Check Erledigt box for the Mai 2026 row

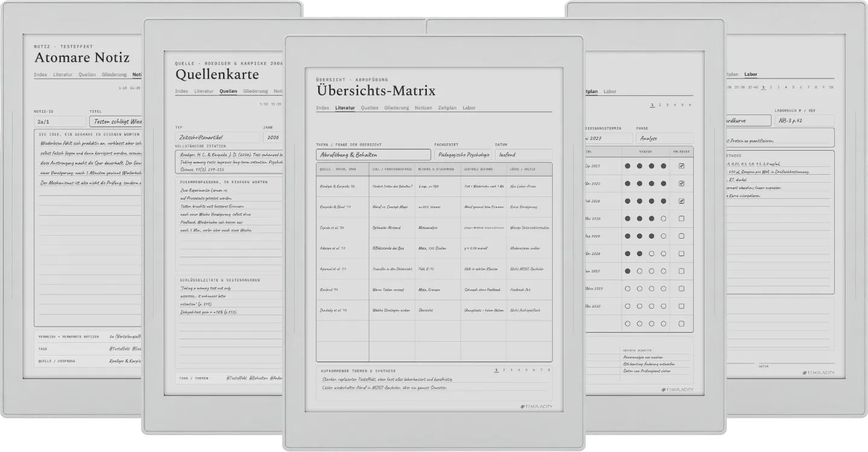[x=682, y=219]
